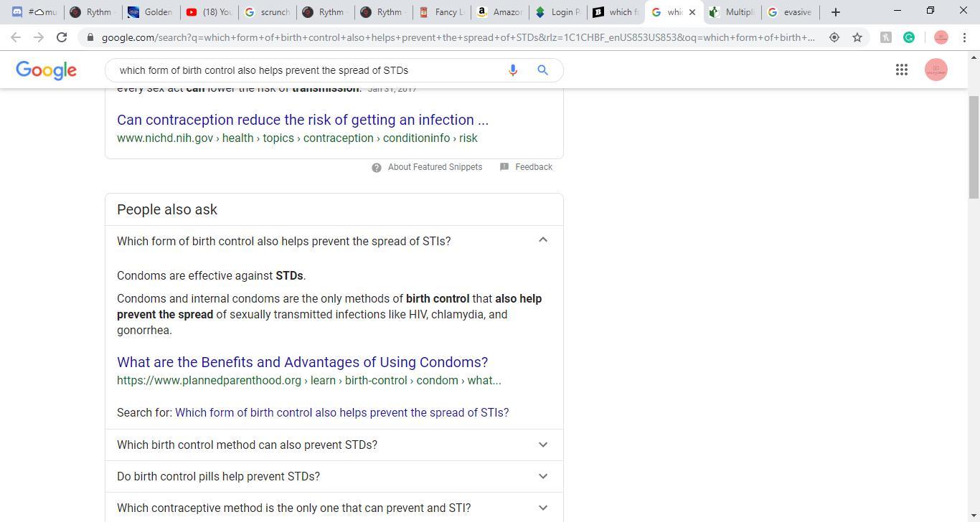The height and width of the screenshot is (522, 980).
Task: Click the Chrome address bar URL
Action: [x=458, y=37]
